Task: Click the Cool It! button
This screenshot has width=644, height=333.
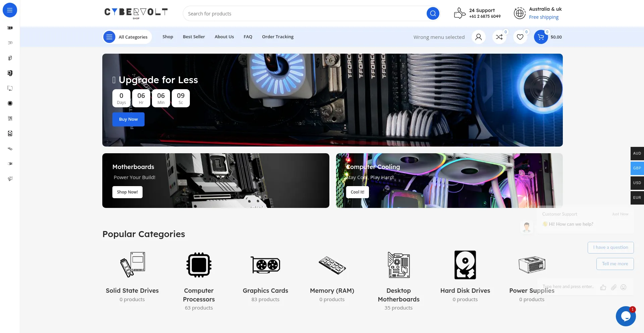Action: 358,192
